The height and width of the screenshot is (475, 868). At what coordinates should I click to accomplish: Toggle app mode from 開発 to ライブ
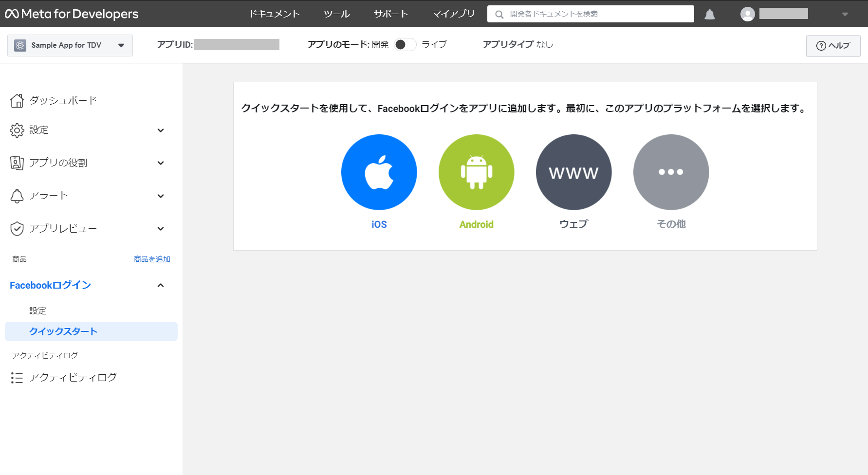pos(405,44)
